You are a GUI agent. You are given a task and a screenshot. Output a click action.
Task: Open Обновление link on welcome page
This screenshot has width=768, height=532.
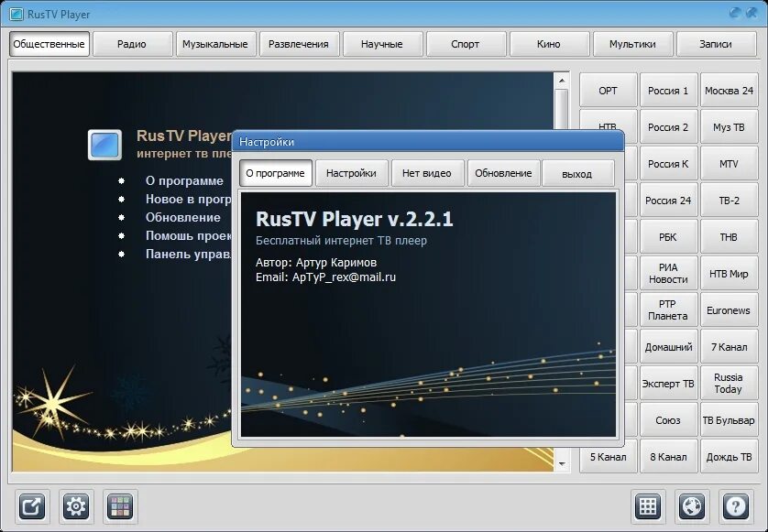[x=182, y=217]
